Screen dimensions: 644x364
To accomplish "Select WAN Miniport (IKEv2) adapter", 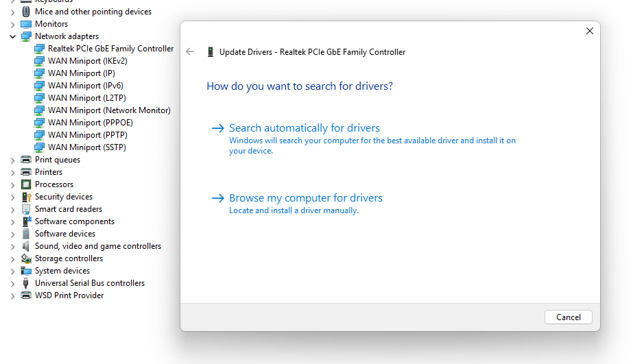I will pyautogui.click(x=87, y=61).
